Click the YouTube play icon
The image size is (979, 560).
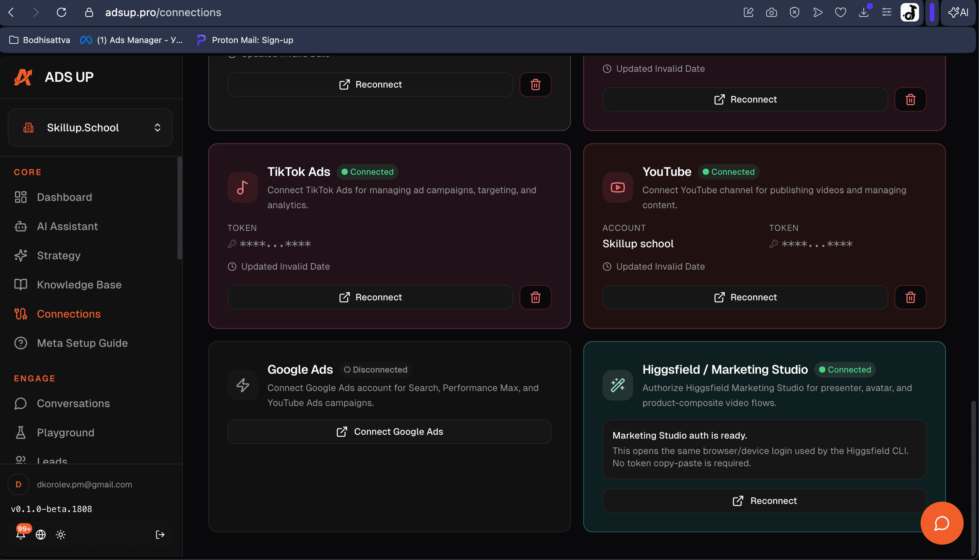pos(618,187)
